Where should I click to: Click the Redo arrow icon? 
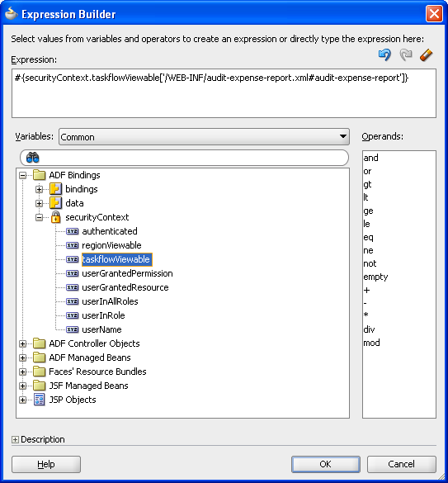click(x=405, y=54)
